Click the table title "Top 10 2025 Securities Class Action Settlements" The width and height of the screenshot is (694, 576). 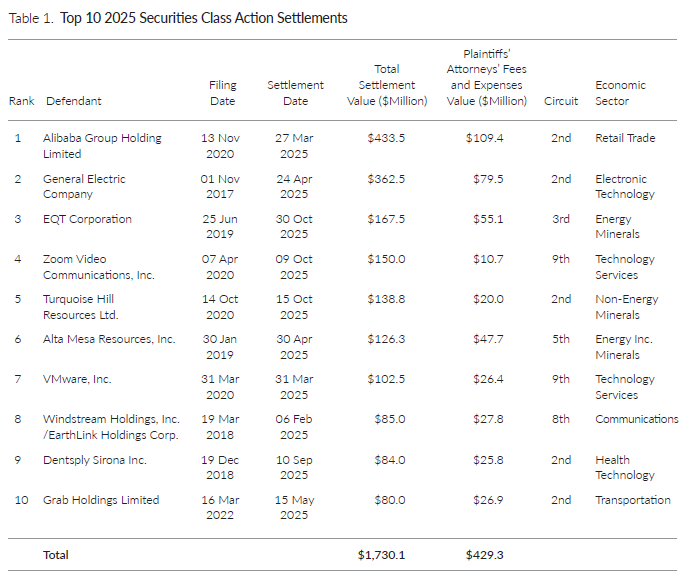coord(205,18)
